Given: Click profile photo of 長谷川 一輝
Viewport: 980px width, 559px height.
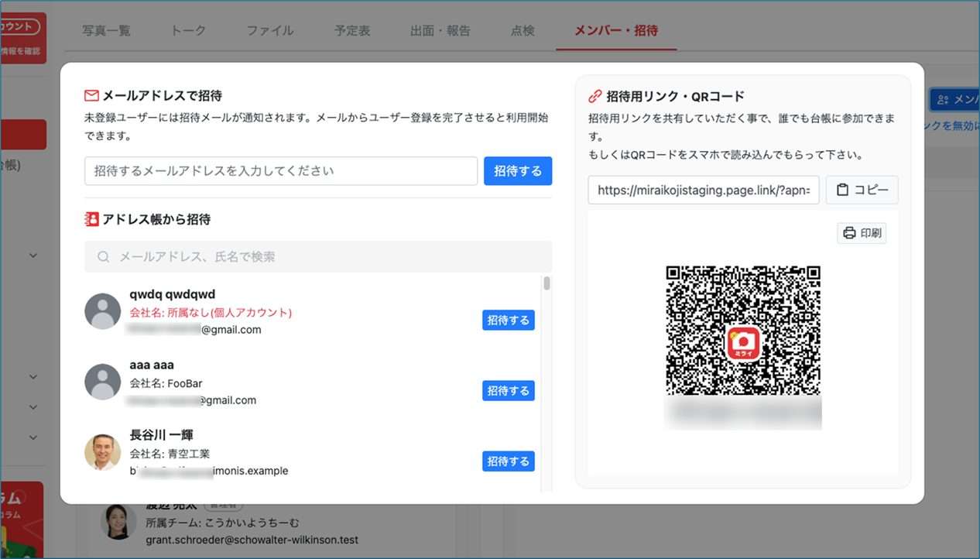Looking at the screenshot, I should (102, 452).
